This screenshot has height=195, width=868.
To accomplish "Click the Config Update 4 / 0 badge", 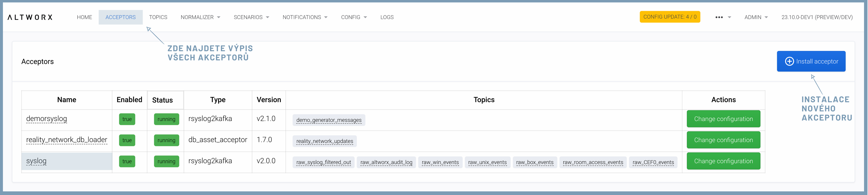I will click(x=670, y=17).
